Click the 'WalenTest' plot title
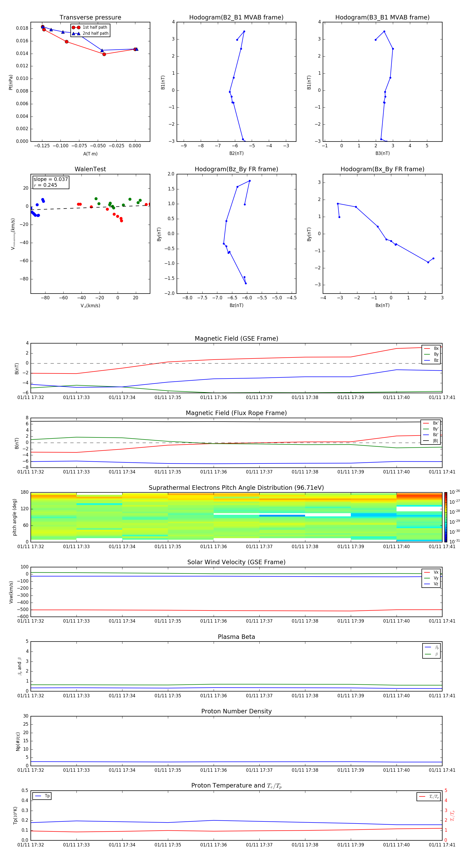Viewport: 473px width, 868px height. 90,169
